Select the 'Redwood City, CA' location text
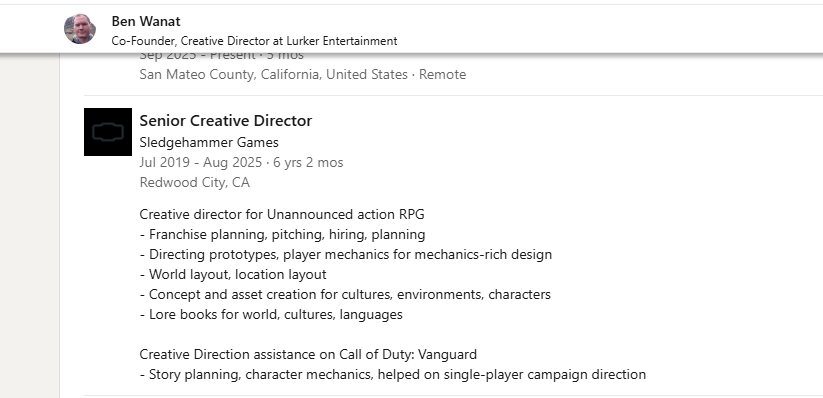This screenshot has height=398, width=823. pos(195,182)
